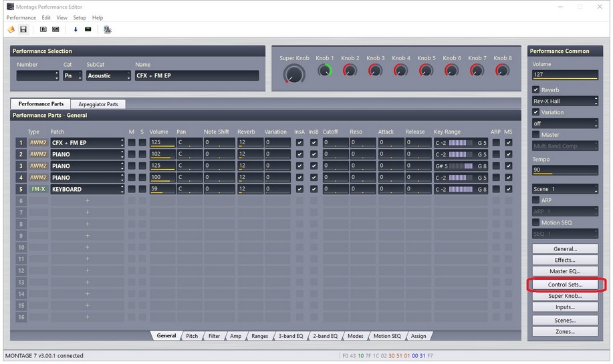Click the Knob 1 dial
Screen dimensions: 613x364
[324, 70]
